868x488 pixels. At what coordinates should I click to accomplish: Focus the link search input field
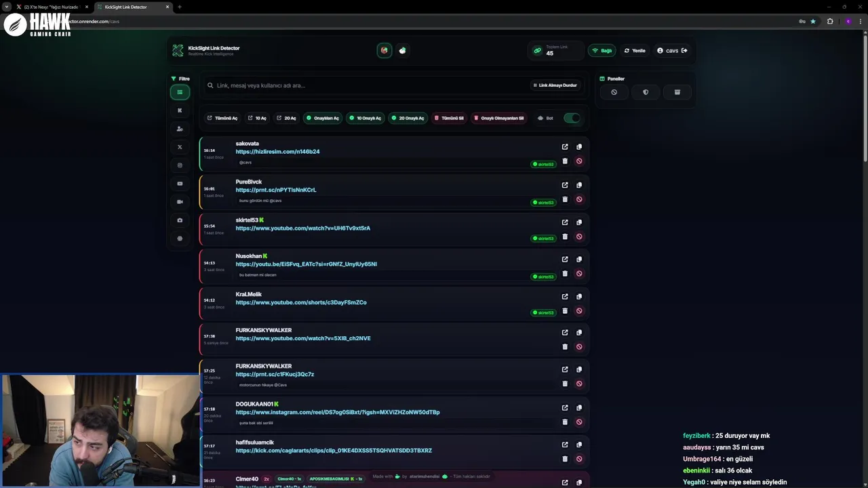[x=366, y=85]
